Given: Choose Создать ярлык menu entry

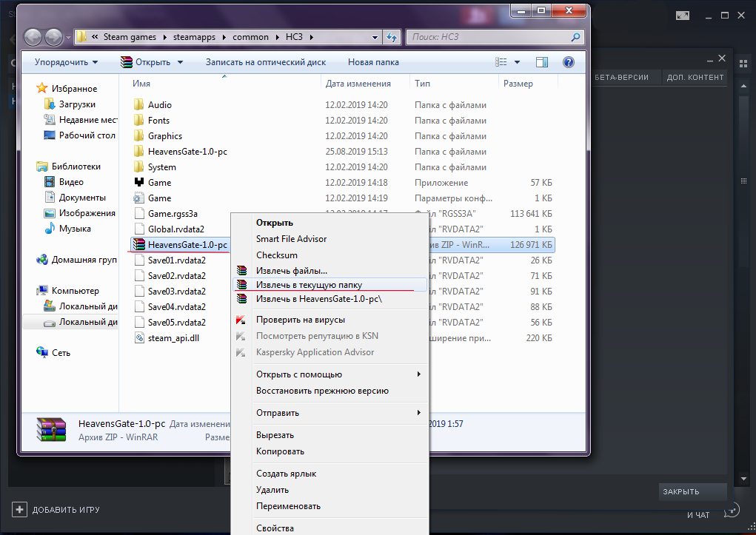Looking at the screenshot, I should [x=330, y=474].
